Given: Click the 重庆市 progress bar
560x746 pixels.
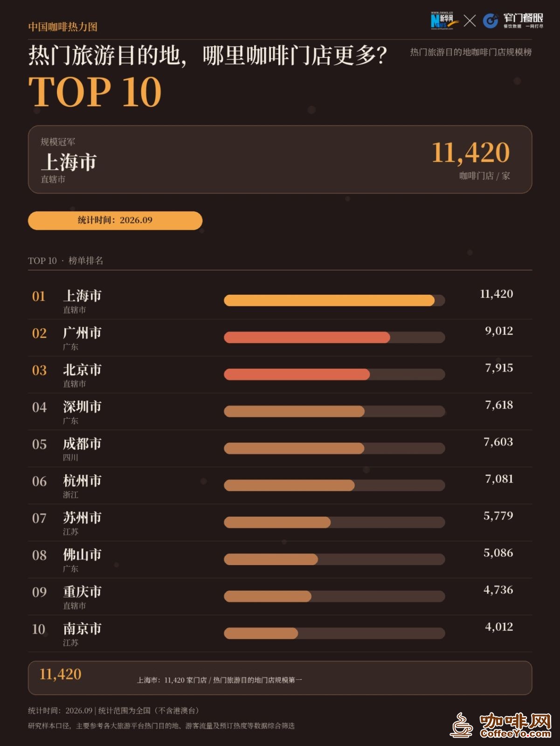Looking at the screenshot, I should [x=334, y=596].
